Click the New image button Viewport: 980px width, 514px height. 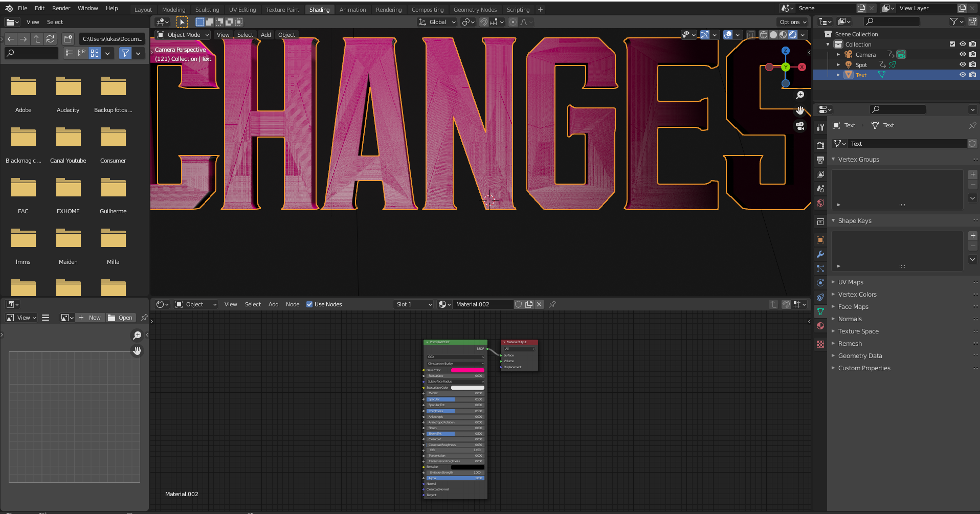[91, 318]
